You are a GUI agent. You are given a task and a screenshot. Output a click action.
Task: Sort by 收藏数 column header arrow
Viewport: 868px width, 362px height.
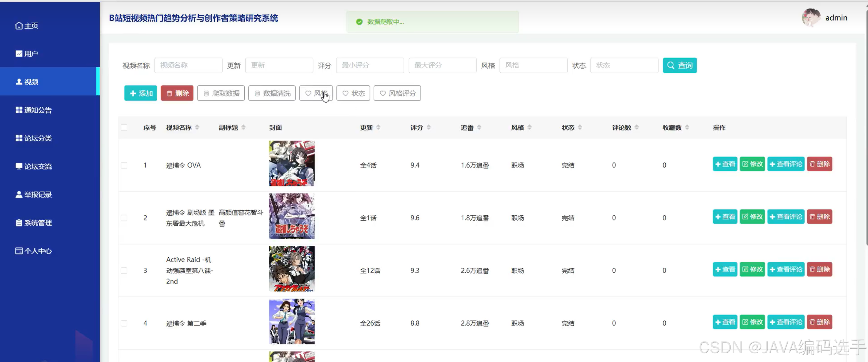point(687,128)
